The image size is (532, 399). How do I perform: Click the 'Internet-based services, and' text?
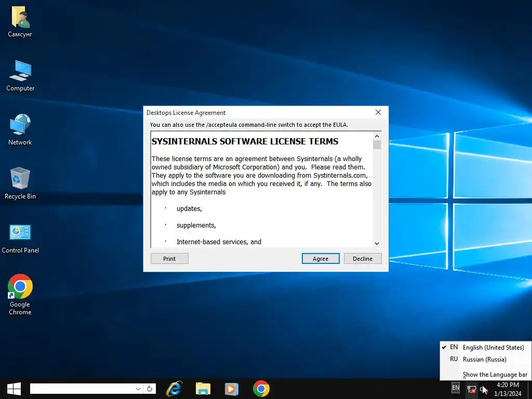tap(219, 242)
